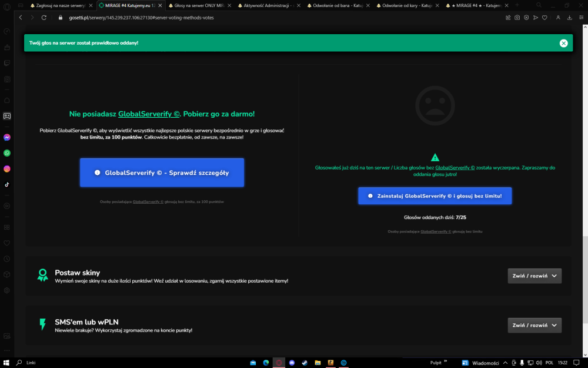Collapse or expand 'SMS'em lub wPLN' section

point(534,326)
